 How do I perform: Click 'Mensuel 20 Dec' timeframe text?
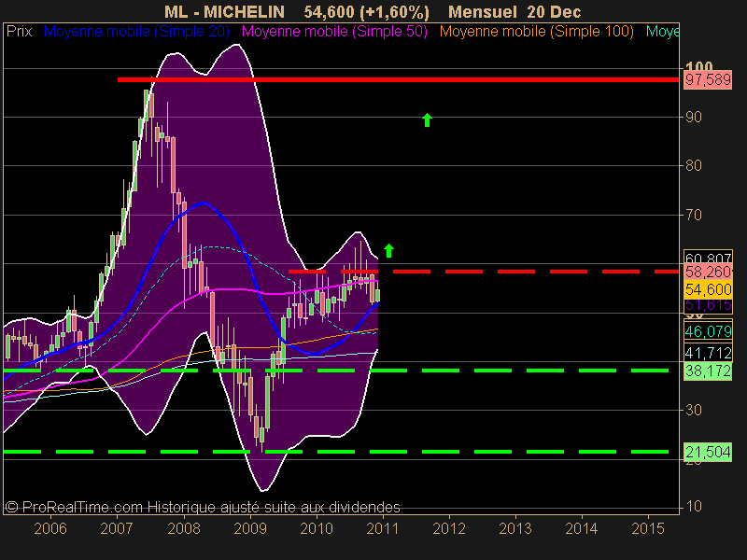click(x=514, y=11)
